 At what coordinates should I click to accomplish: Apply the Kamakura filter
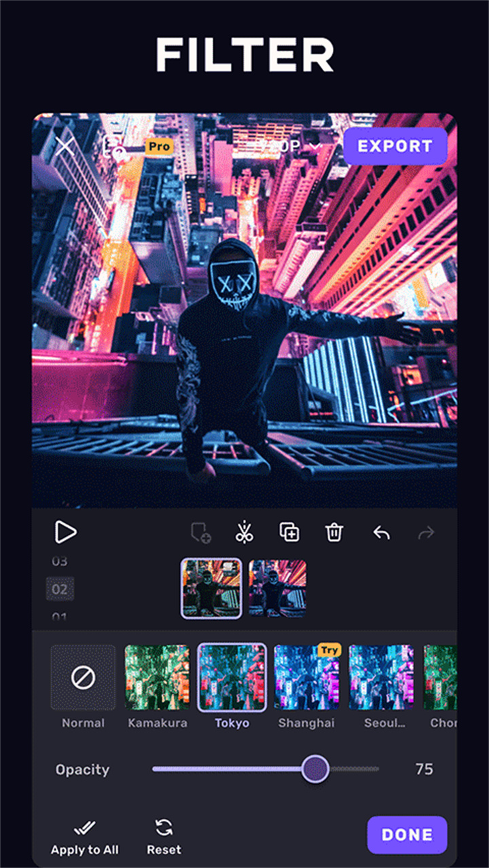coord(157,677)
